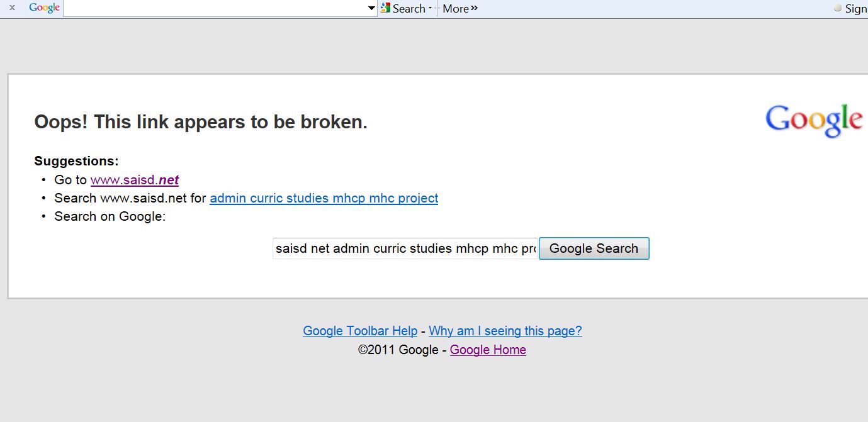Open 'admin curric studies mhcp mhc project' link
The width and height of the screenshot is (868, 422).
click(324, 198)
